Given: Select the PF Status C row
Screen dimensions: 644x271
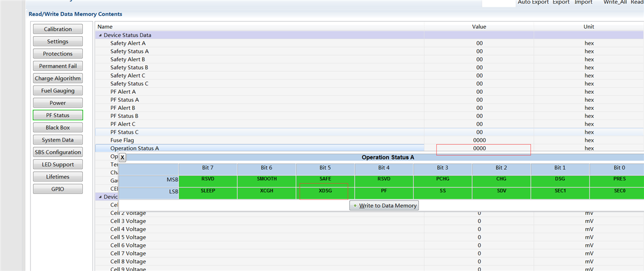Looking at the screenshot, I should 370,132.
